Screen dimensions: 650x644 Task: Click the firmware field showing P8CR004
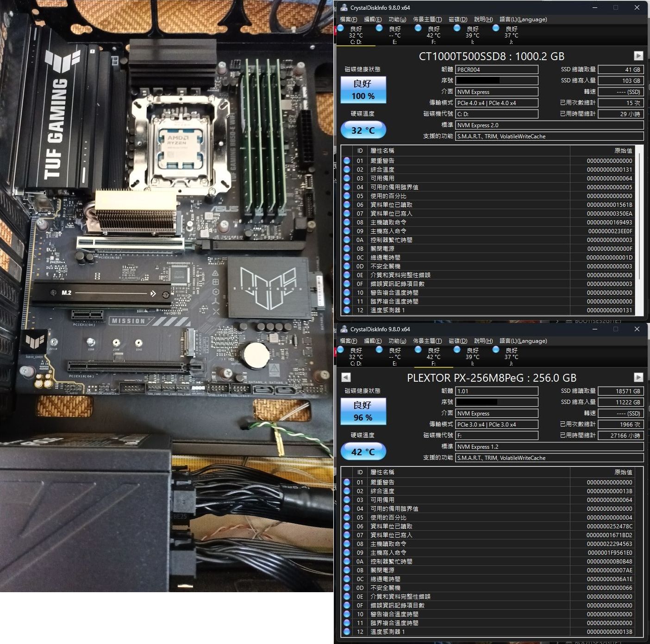497,70
